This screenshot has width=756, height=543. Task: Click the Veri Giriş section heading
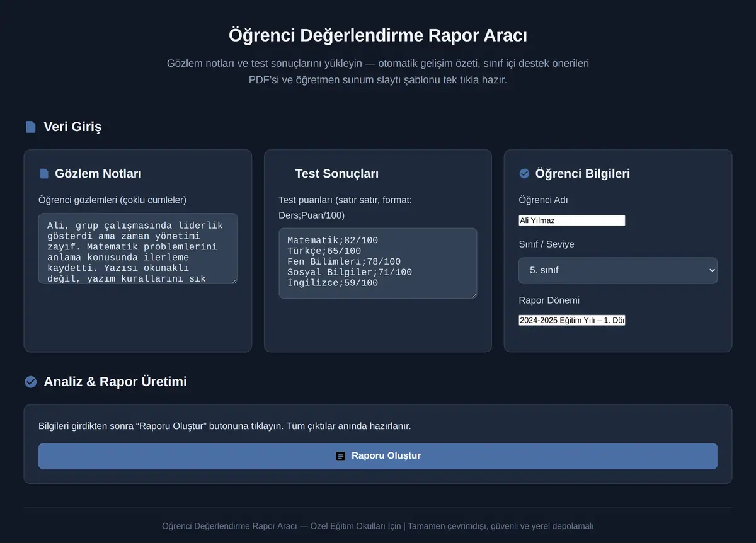click(72, 127)
